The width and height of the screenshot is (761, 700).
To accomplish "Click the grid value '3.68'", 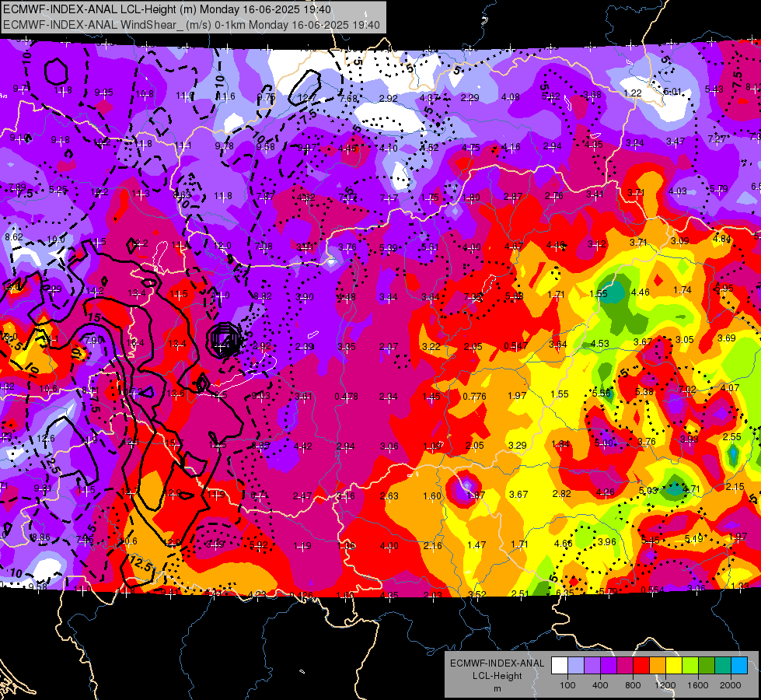I will coord(592,94).
